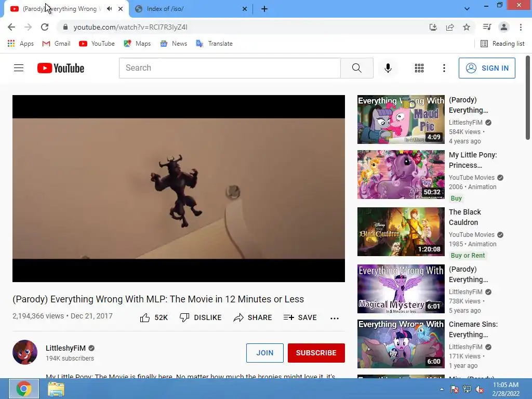Image resolution: width=532 pixels, height=399 pixels.
Task: Click the Buy badge
Action: tap(456, 198)
